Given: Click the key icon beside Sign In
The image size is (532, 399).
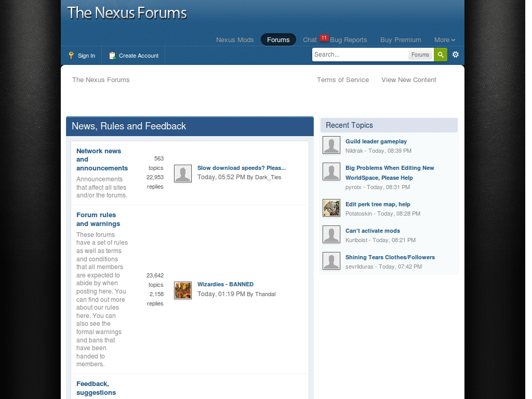Looking at the screenshot, I should pyautogui.click(x=71, y=55).
